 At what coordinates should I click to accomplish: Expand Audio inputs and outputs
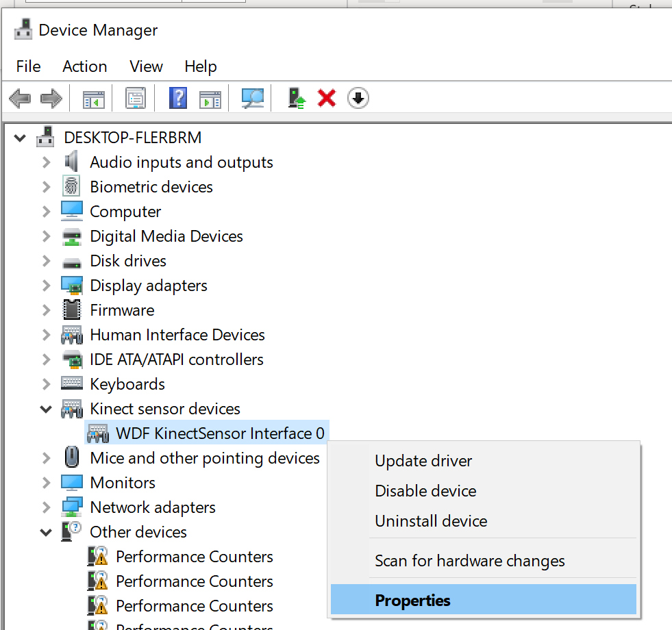pos(47,162)
